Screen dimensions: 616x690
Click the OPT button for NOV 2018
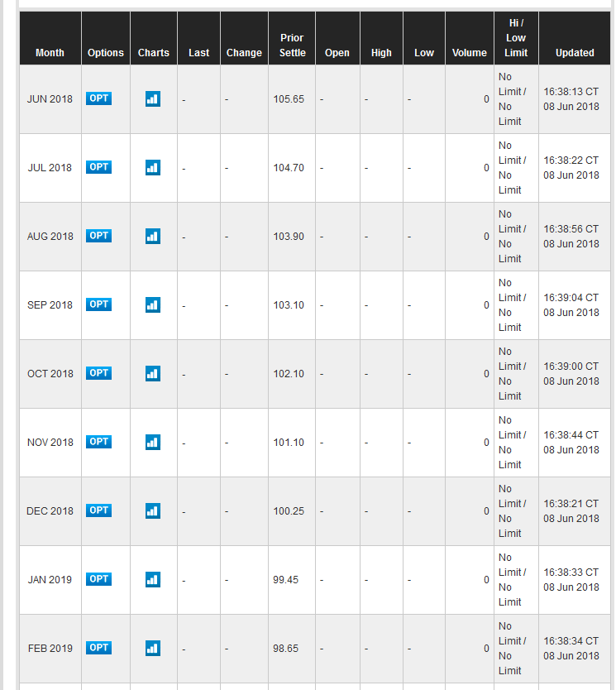pyautogui.click(x=98, y=441)
